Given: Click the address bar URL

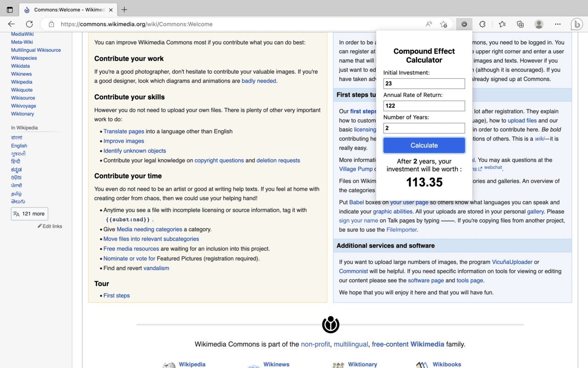Looking at the screenshot, I should (x=136, y=24).
